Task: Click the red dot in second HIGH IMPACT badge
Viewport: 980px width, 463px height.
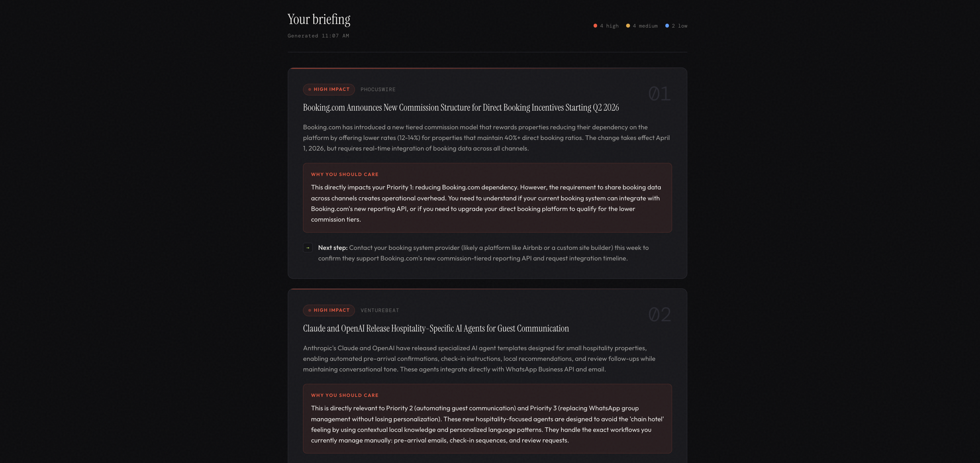Action: 310,310
